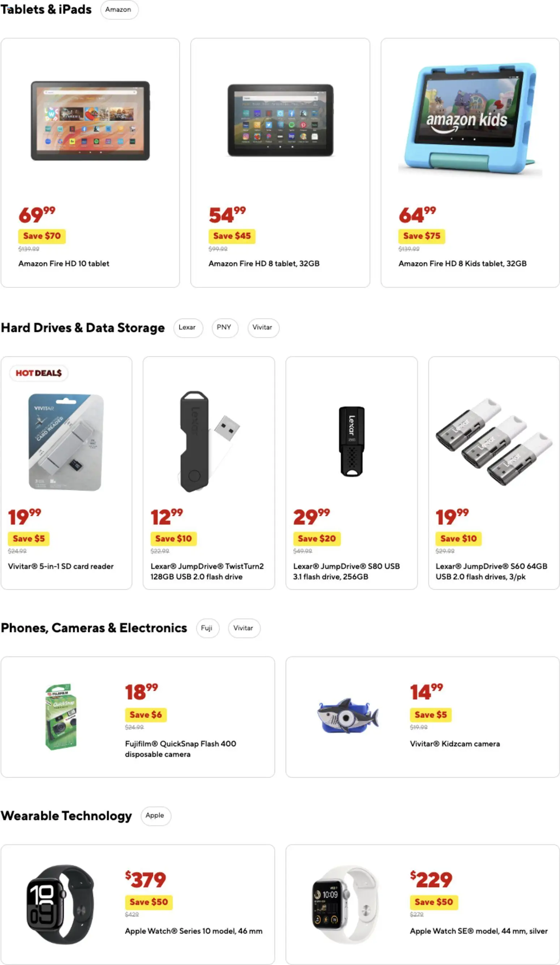
Task: Select the Lexar brand filter chip
Action: click(x=187, y=328)
